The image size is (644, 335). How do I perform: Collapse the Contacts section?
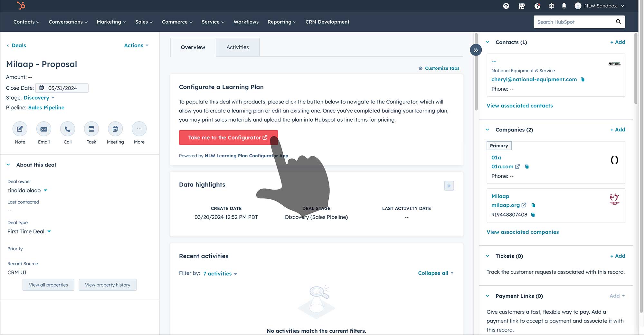pyautogui.click(x=488, y=42)
